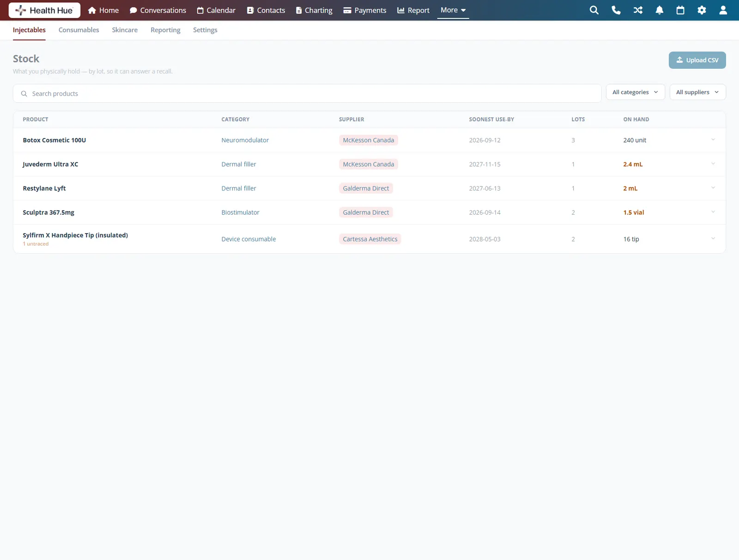This screenshot has height=560, width=739.
Task: Open notifications bell icon
Action: [660, 10]
